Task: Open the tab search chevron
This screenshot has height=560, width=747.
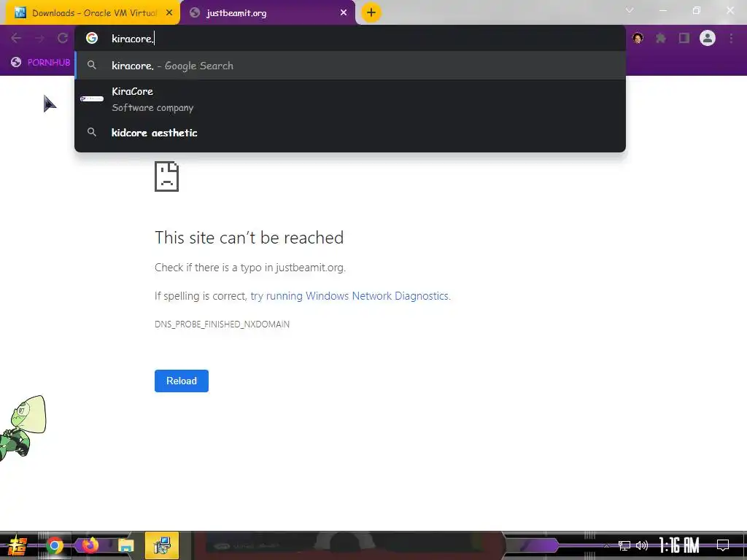Action: (x=630, y=10)
